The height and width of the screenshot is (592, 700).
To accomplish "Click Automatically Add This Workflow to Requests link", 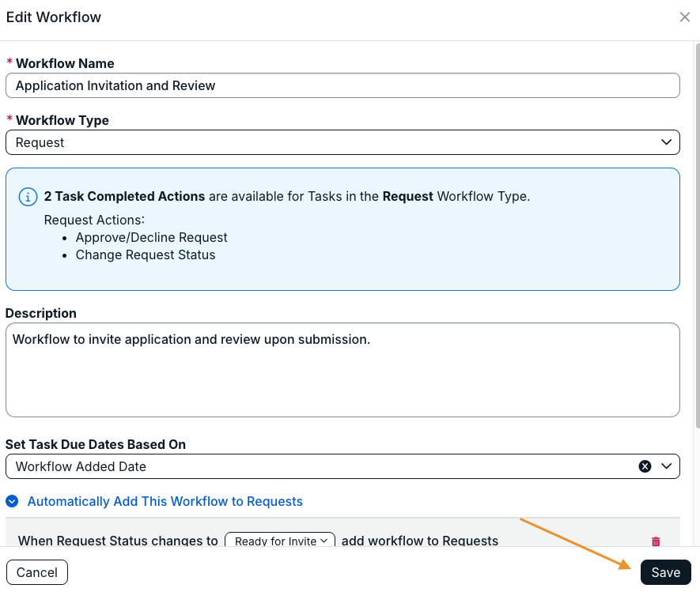I will coord(165,501).
